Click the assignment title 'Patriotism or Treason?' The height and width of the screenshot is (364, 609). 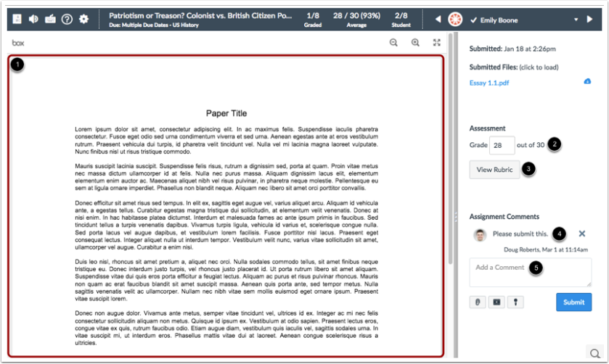pos(200,16)
